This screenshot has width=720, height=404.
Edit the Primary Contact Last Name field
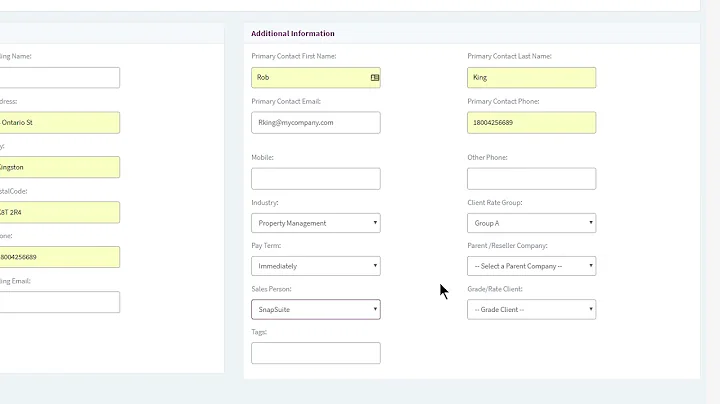tap(531, 78)
